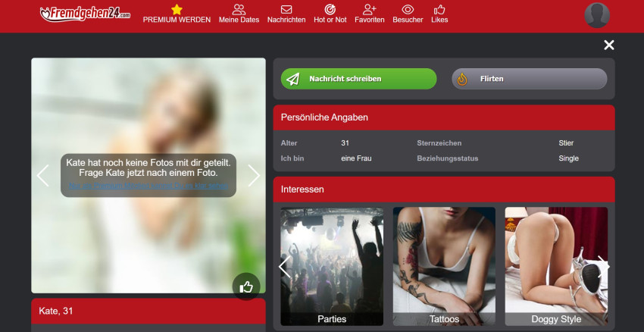This screenshot has width=644, height=332.
Task: Open Likes thumbs-up page
Action: (439, 10)
